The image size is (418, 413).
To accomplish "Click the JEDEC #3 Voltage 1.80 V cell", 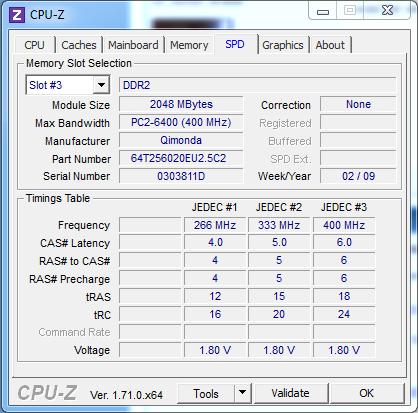I will [344, 350].
